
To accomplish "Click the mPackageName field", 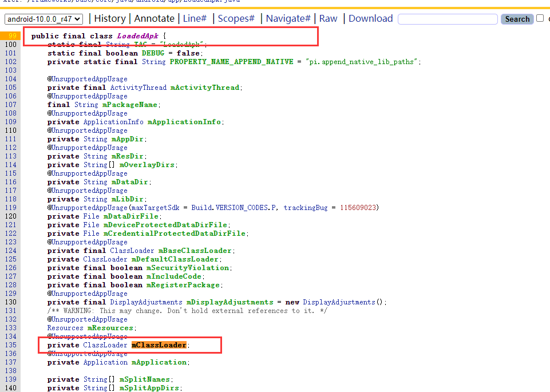I will click(x=130, y=105).
